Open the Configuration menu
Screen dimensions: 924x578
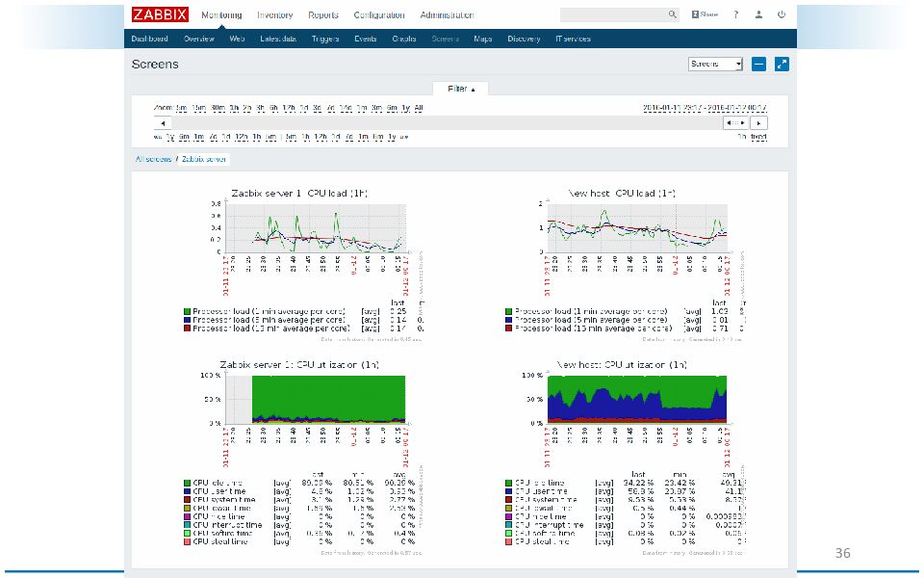coord(378,15)
